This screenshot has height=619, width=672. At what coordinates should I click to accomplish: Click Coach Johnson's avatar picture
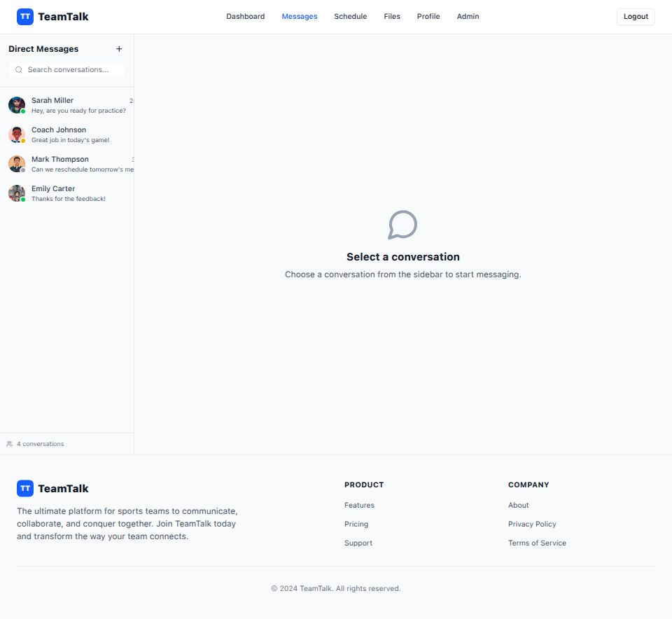click(17, 134)
